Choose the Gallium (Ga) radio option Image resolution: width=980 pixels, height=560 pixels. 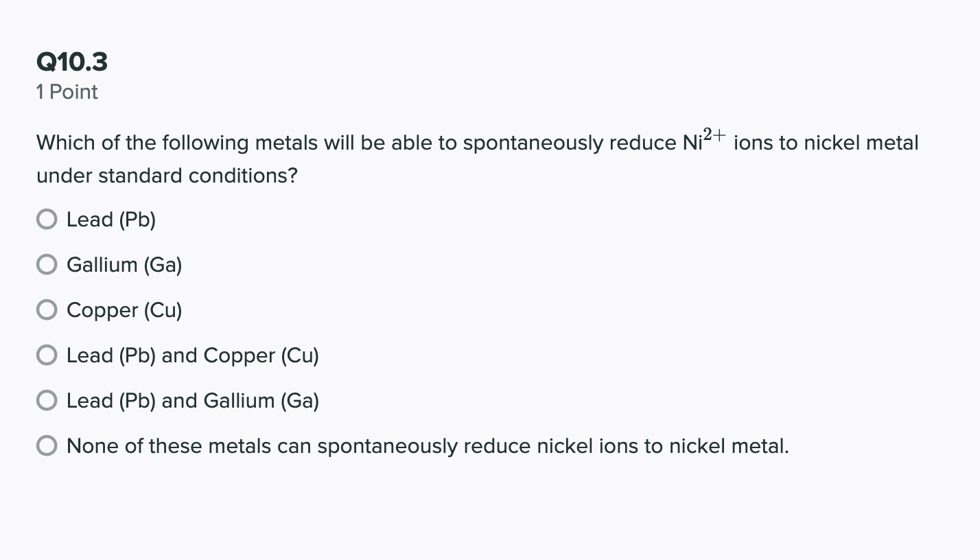point(47,265)
